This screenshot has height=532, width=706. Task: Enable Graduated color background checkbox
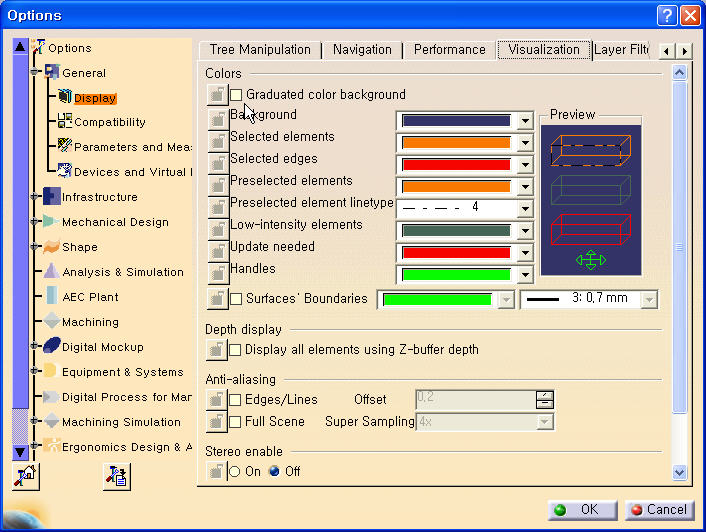pos(236,95)
